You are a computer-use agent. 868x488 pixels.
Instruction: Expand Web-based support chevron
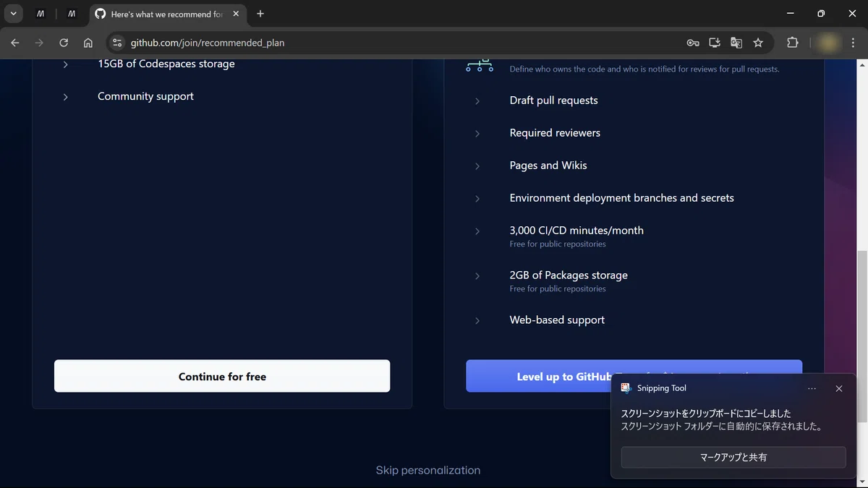(477, 321)
